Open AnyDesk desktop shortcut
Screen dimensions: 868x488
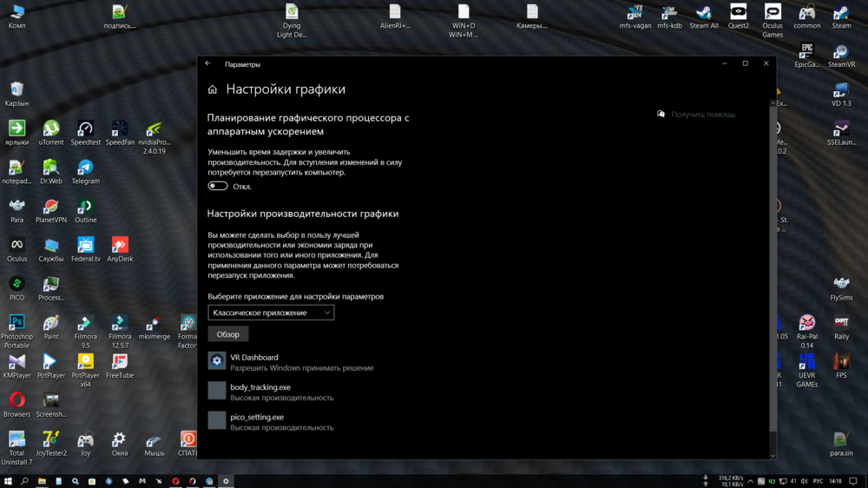point(120,250)
